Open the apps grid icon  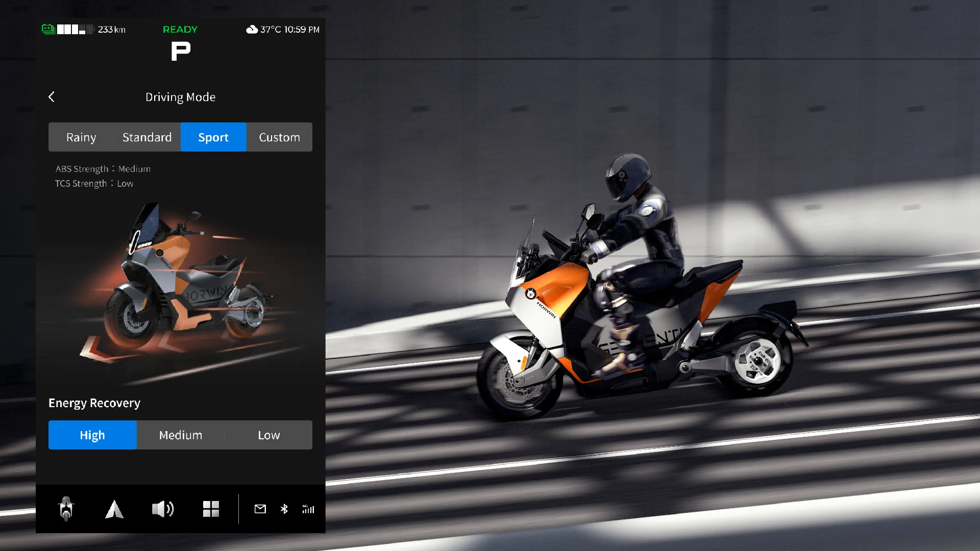[x=211, y=509]
